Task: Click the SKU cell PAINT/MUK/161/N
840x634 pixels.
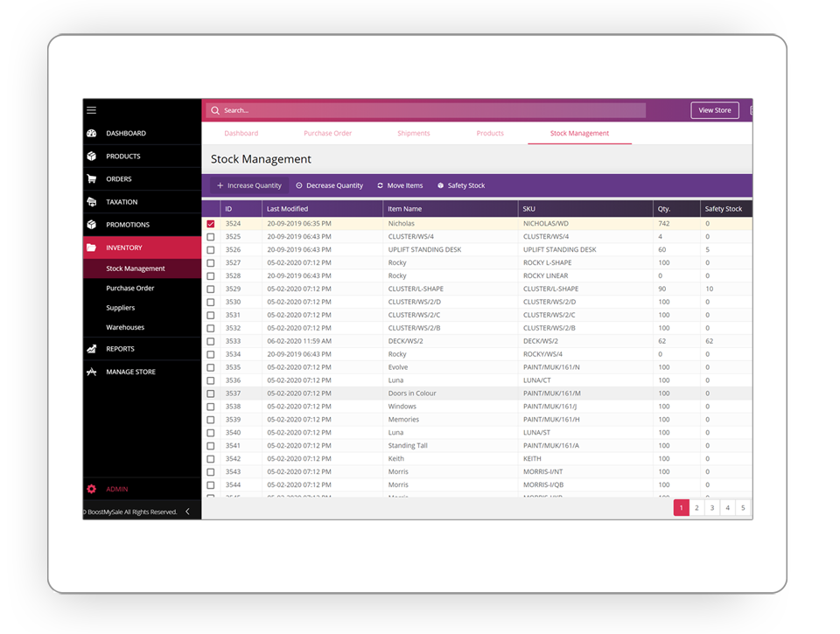Action: point(551,367)
